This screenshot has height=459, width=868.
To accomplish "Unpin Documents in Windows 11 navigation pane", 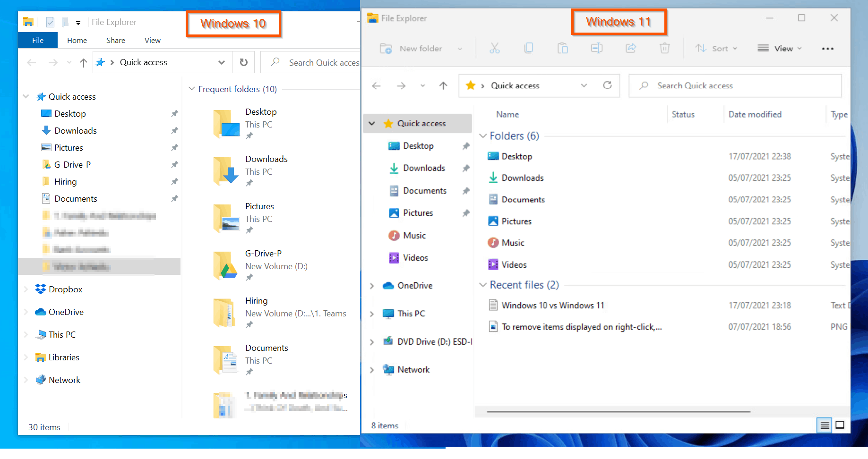I will [466, 191].
